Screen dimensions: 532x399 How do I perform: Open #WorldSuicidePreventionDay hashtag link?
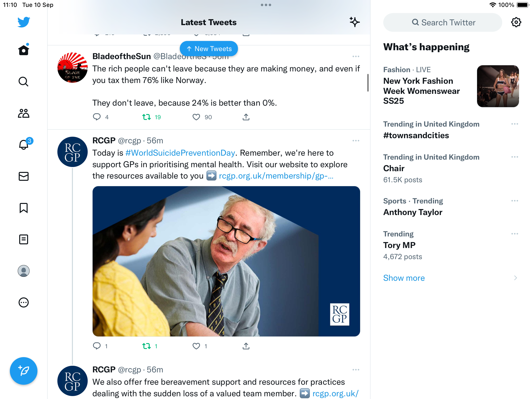point(180,153)
